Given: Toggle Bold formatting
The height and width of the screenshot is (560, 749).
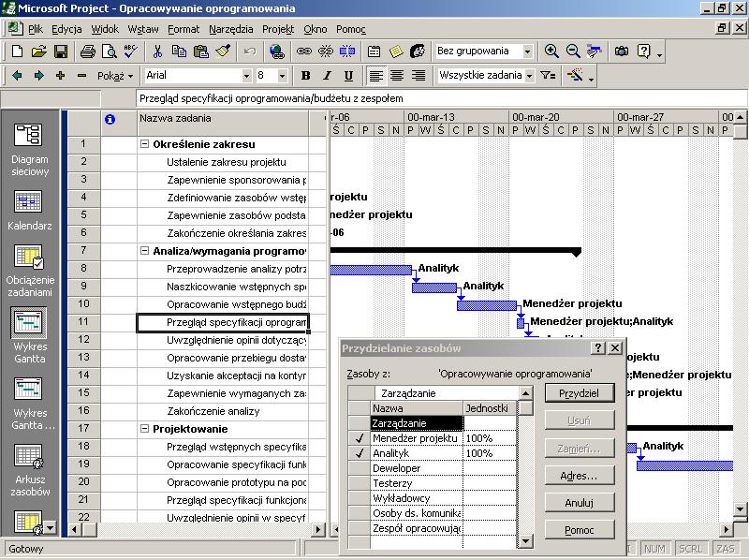Looking at the screenshot, I should pyautogui.click(x=306, y=76).
